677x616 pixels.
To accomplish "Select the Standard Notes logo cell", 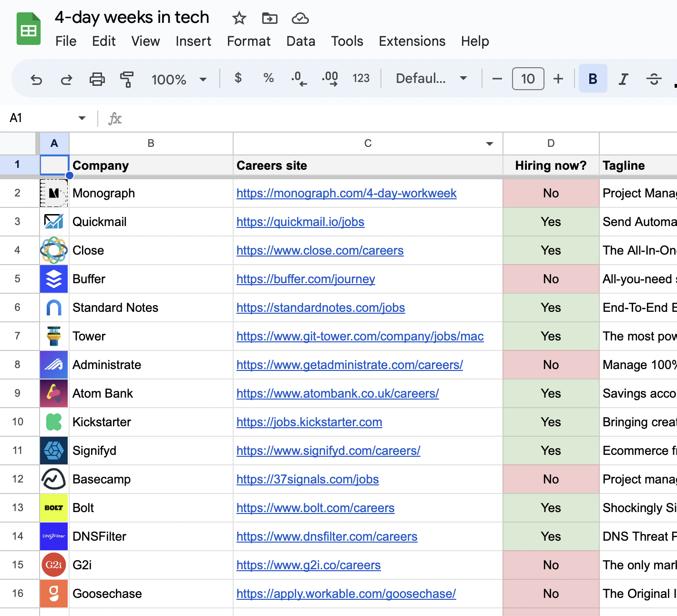I will (x=54, y=308).
